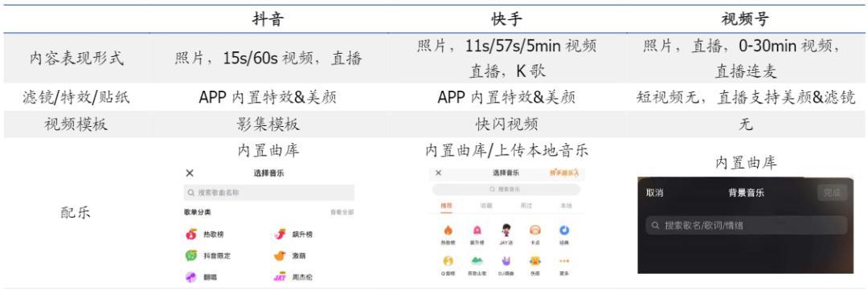Click the 背景音乐 panel title
Viewport: 868px width, 289px height.
pos(746,193)
